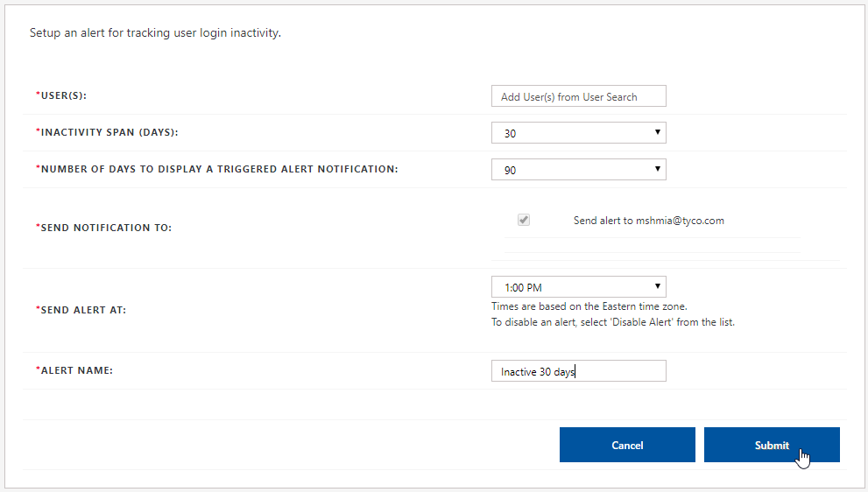Click the Add User(s) from User Search field
Screen dimensions: 868x492
[x=578, y=96]
